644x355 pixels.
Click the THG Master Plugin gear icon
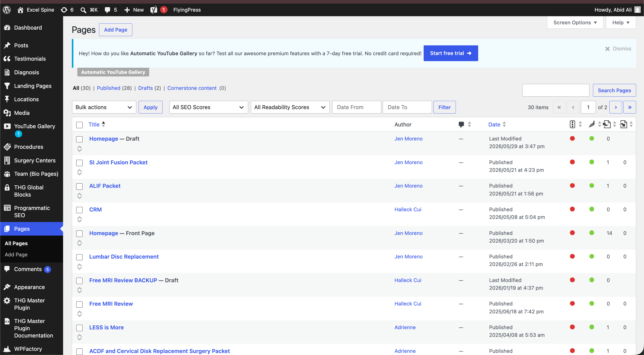(7, 300)
